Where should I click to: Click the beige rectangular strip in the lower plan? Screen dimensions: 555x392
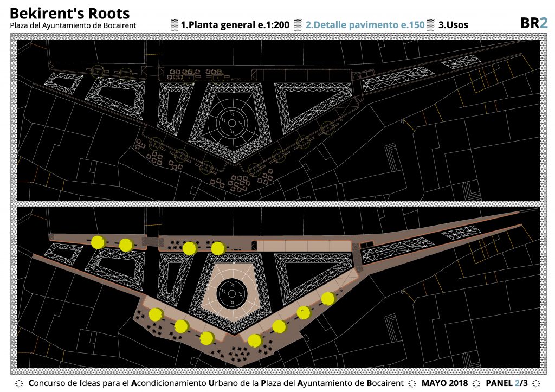pyautogui.click(x=303, y=246)
